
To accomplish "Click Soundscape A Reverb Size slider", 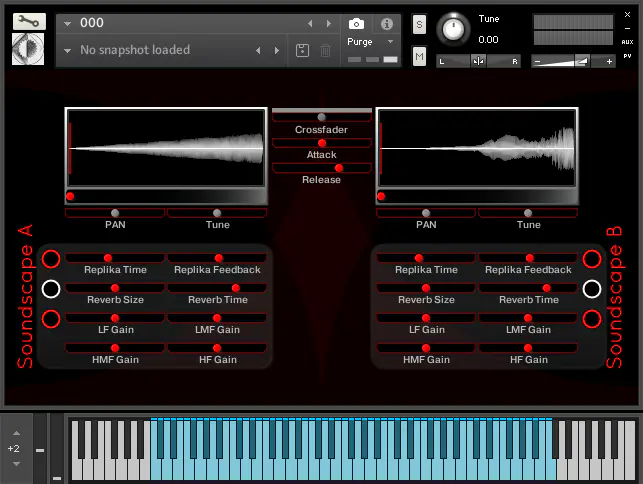I will (115, 288).
